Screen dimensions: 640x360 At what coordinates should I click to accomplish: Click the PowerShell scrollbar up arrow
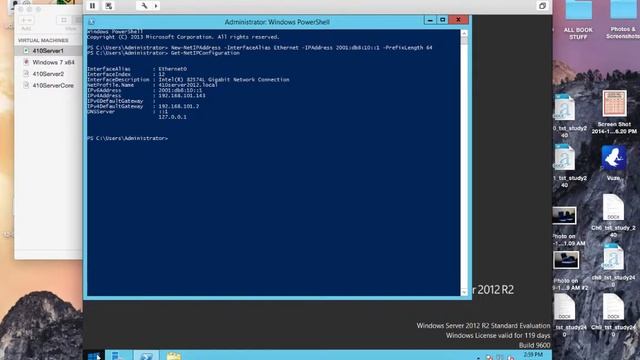(x=464, y=33)
